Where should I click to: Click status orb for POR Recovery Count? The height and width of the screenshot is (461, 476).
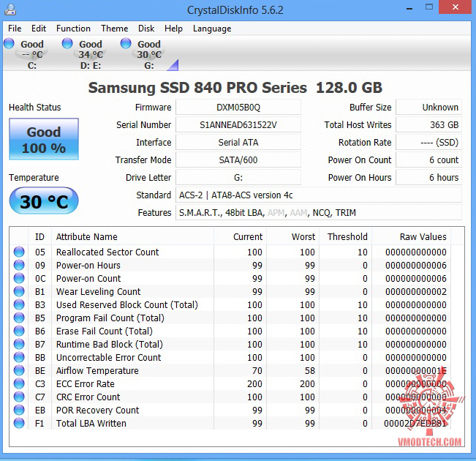point(19,410)
